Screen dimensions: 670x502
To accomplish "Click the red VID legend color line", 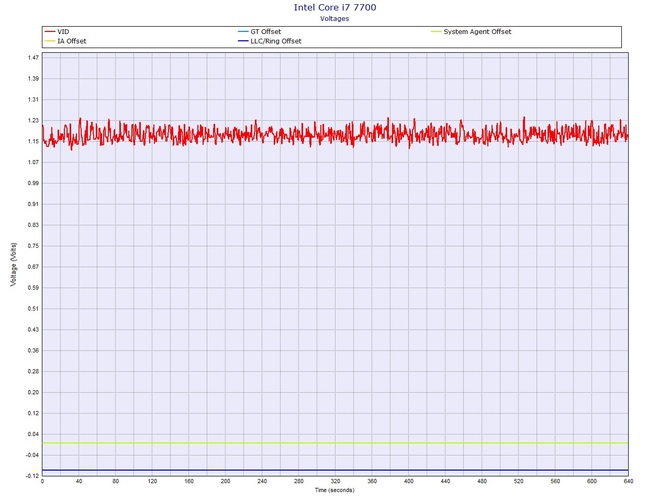I will click(x=50, y=32).
